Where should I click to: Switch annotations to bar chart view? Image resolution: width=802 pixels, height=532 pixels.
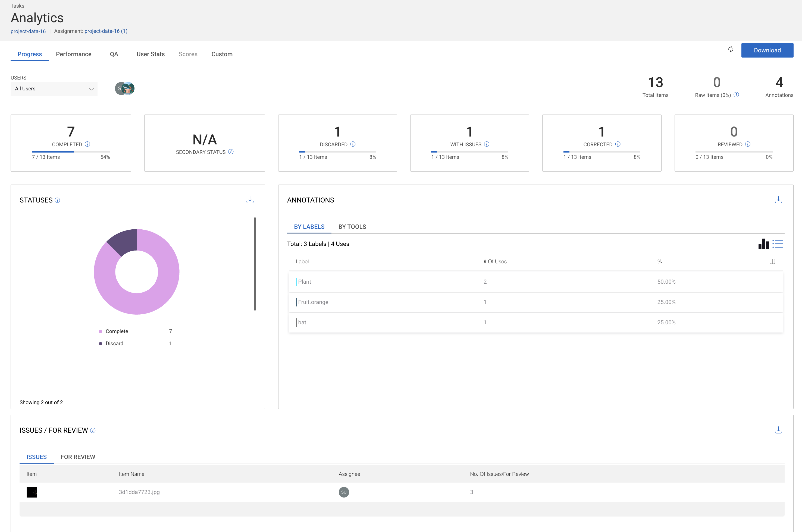(763, 244)
